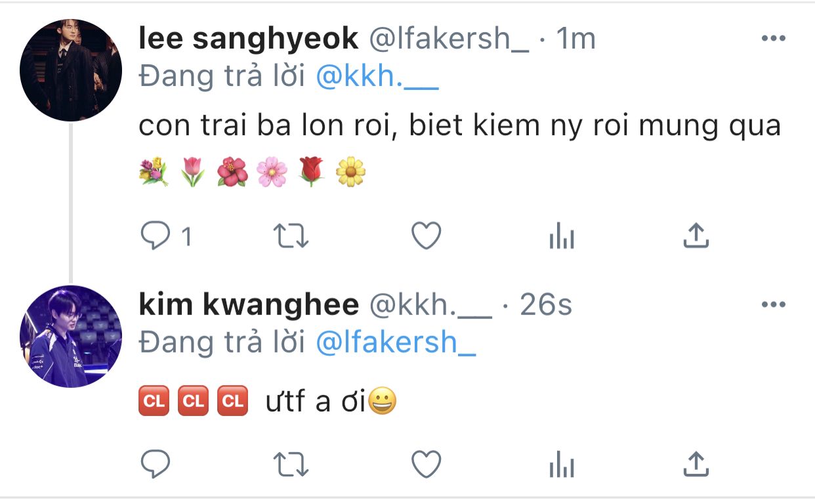The image size is (815, 504).
Task: Open the @kkh.__ mention link
Action: click(377, 77)
